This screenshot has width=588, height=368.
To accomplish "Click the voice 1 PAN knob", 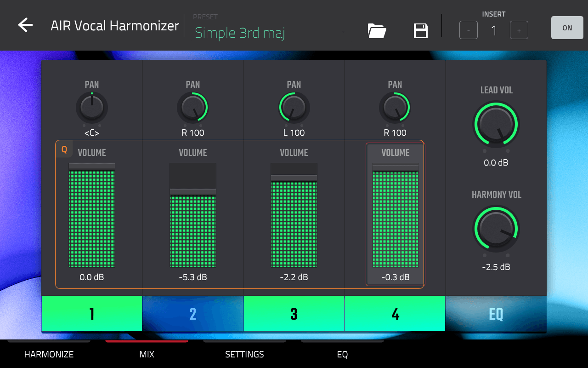I will tap(92, 107).
